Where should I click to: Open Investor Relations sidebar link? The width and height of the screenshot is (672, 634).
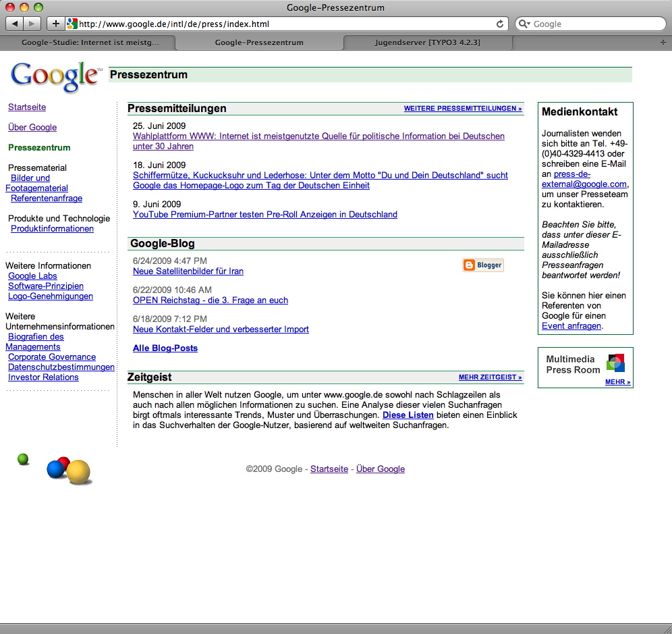point(43,377)
